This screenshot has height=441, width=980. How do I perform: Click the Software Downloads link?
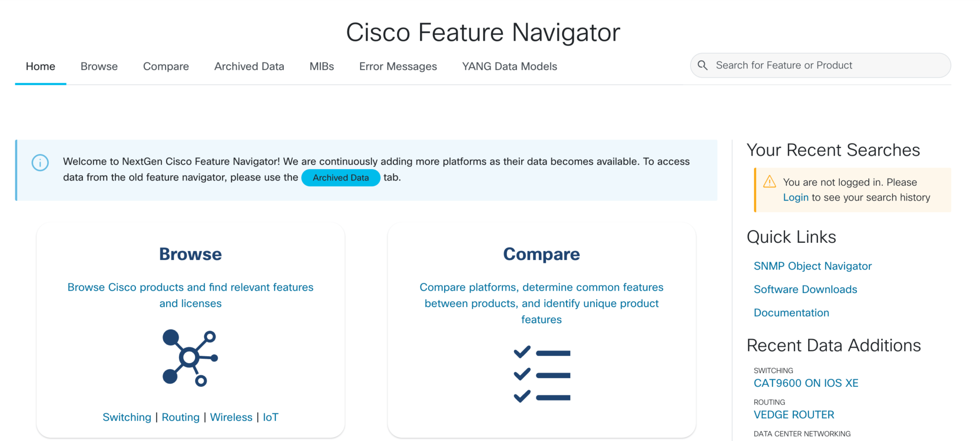(x=805, y=289)
